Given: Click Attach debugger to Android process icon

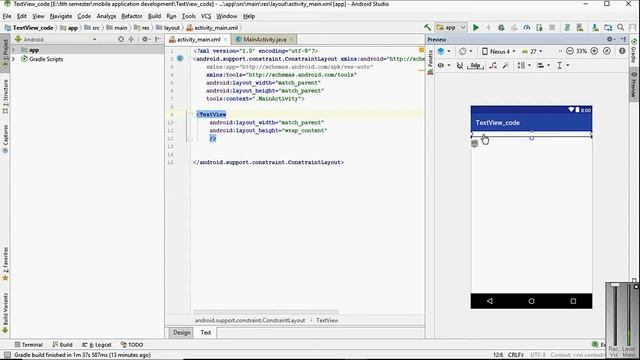Looking at the screenshot, I should [540, 28].
